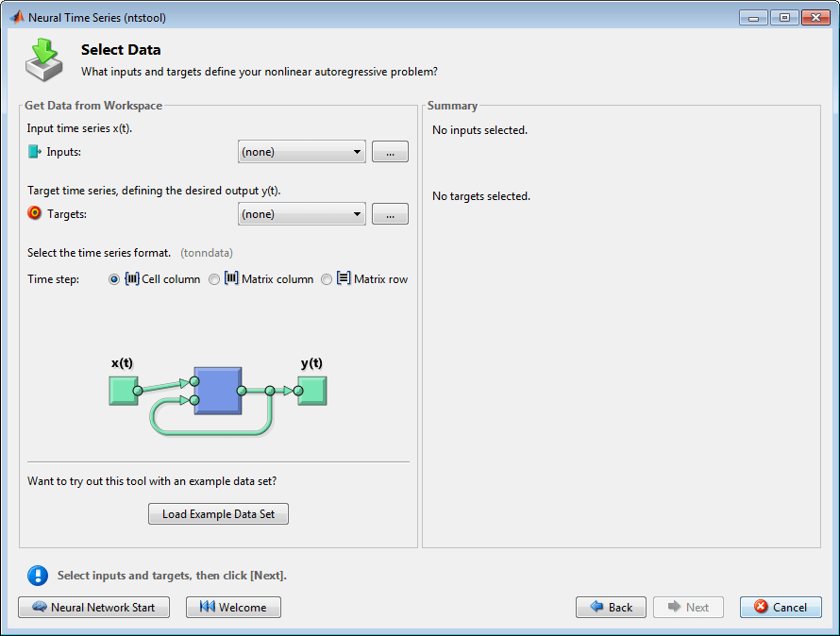This screenshot has width=840, height=636.
Task: Click the red Targets bullseye icon
Action: coord(35,213)
